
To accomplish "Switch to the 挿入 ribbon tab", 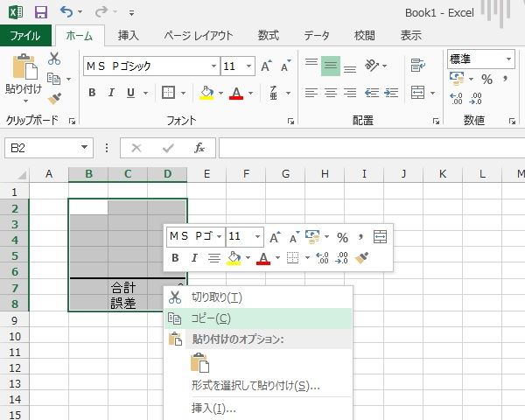I will pos(129,36).
